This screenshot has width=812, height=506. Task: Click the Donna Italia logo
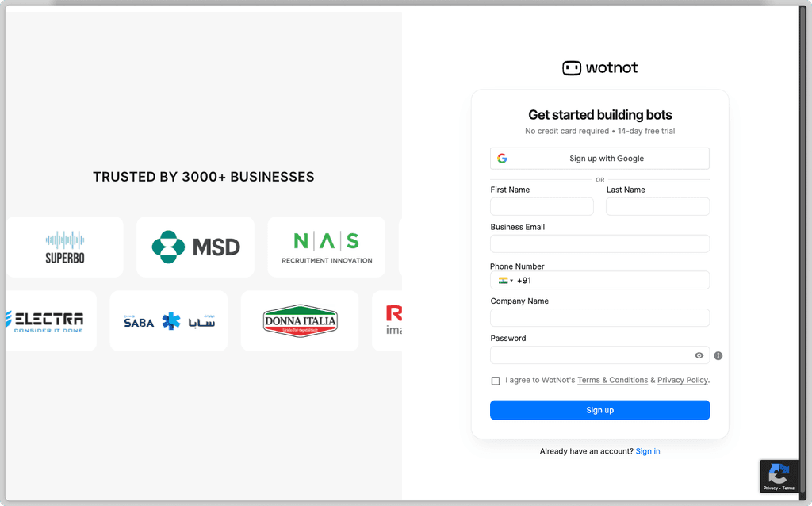[300, 320]
